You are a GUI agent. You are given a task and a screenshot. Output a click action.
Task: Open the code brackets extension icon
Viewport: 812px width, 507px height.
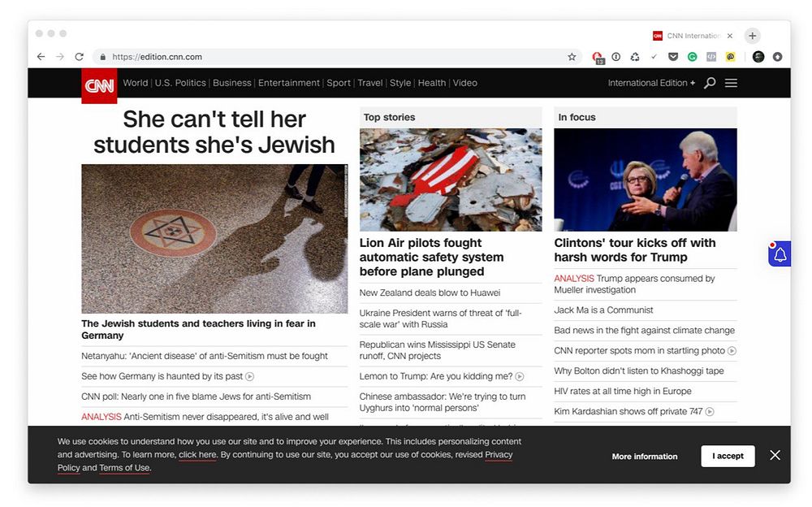click(711, 57)
